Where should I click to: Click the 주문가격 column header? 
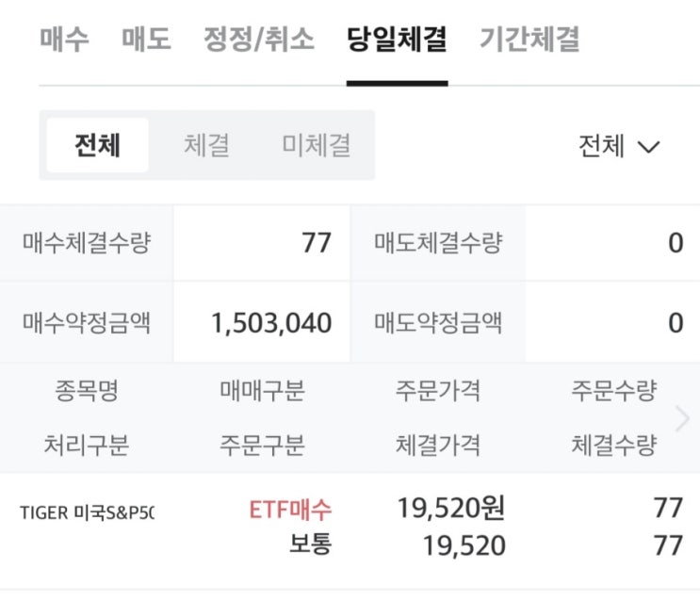[x=437, y=391]
